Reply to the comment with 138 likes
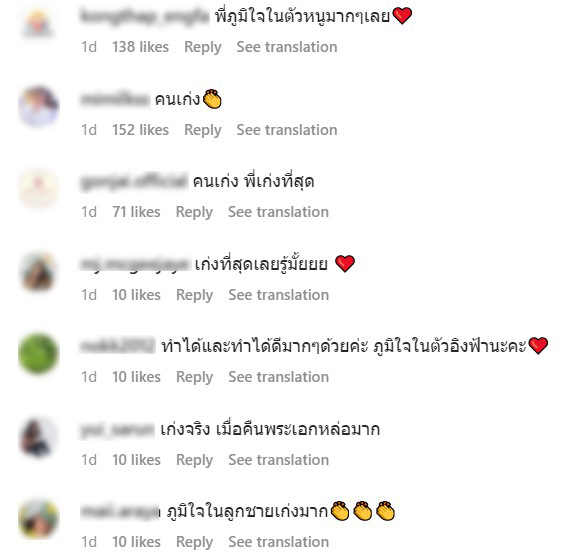 pos(202,47)
